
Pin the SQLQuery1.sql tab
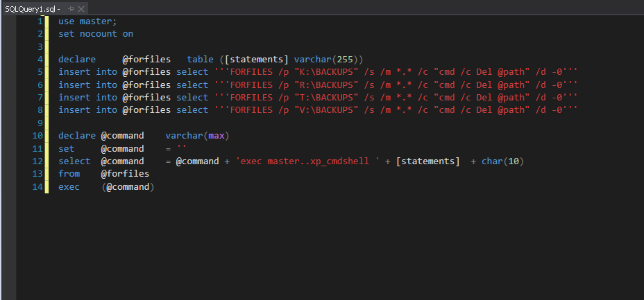click(71, 8)
